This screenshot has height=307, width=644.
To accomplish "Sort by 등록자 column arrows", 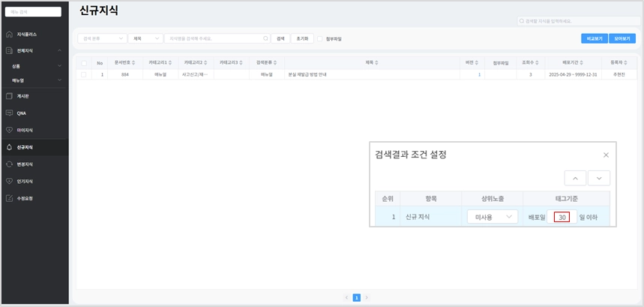I will point(626,63).
